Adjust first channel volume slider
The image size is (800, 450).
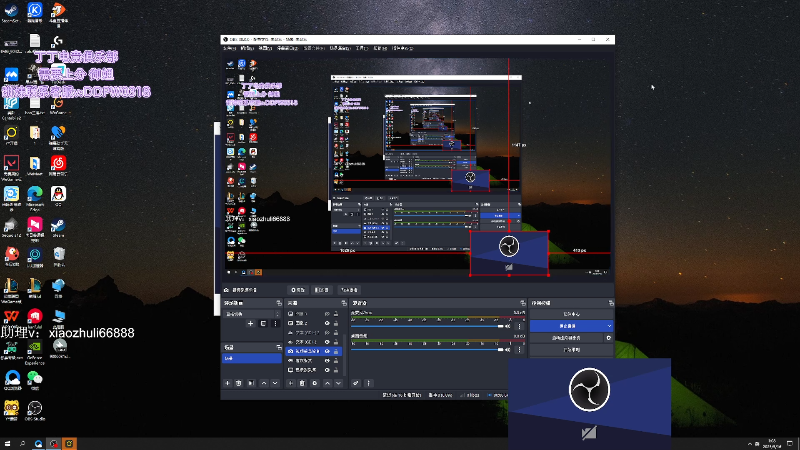427,326
